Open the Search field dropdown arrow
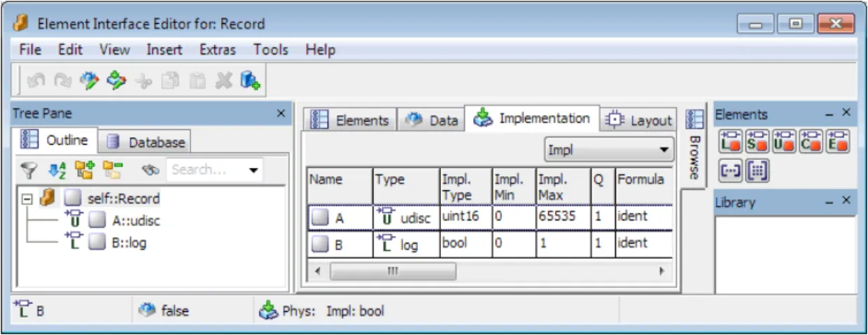 click(253, 170)
